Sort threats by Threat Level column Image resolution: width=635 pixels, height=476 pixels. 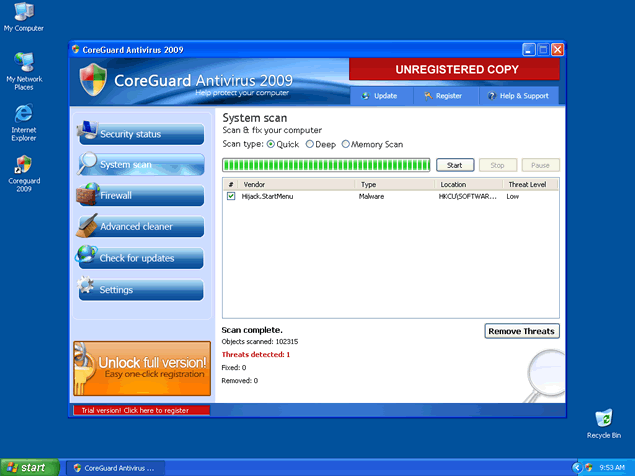coord(526,185)
